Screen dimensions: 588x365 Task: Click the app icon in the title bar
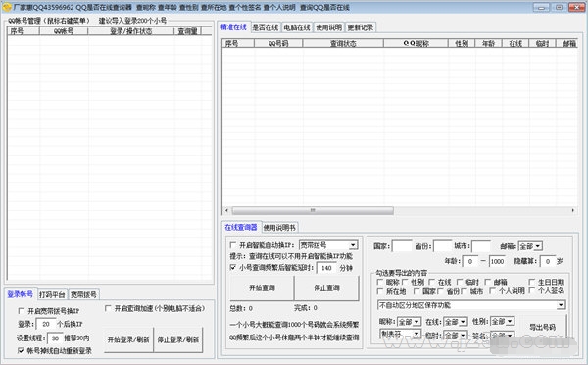point(7,7)
